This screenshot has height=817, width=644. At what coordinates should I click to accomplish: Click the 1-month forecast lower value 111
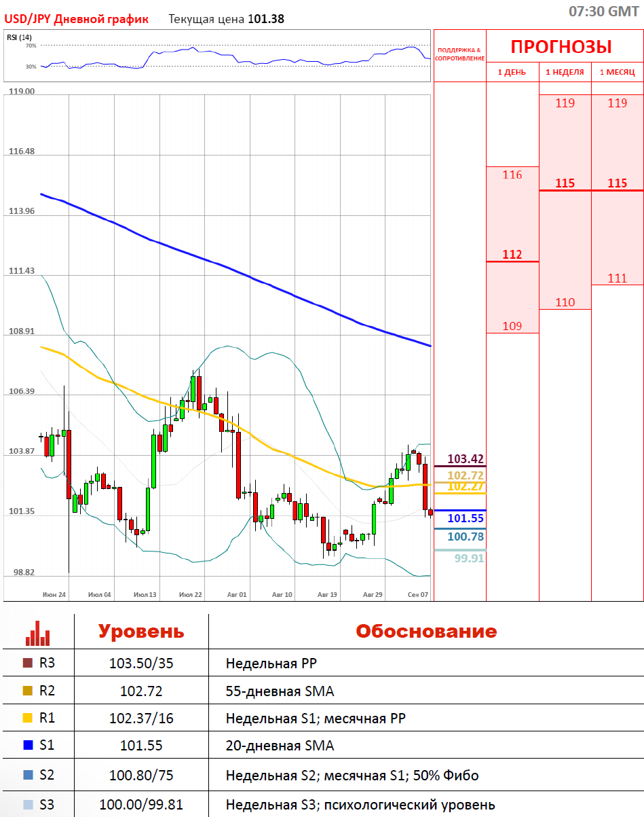tap(618, 278)
